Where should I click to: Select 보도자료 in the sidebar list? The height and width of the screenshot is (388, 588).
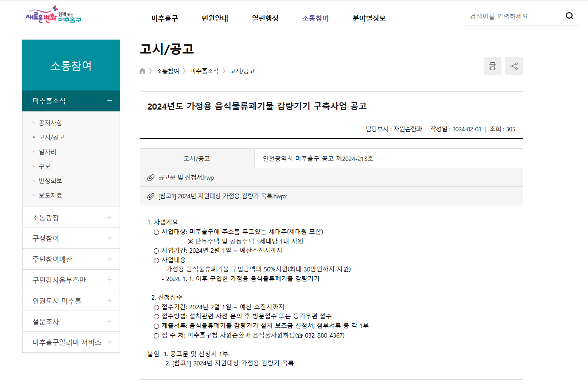click(x=50, y=195)
